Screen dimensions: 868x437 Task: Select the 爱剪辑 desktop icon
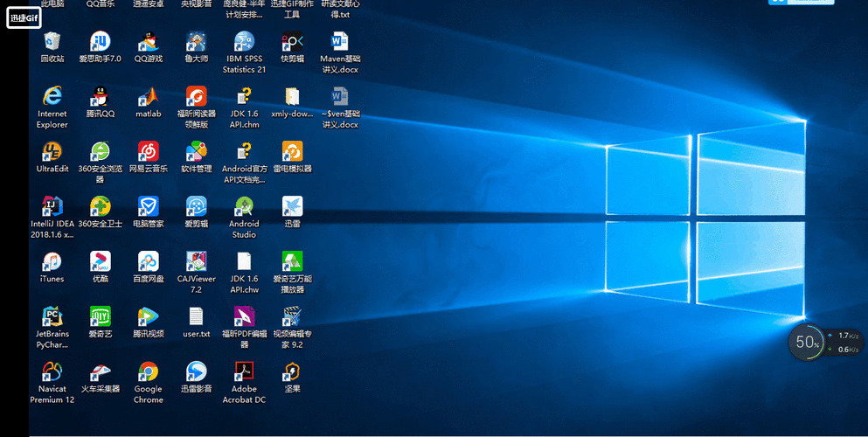[x=197, y=206]
